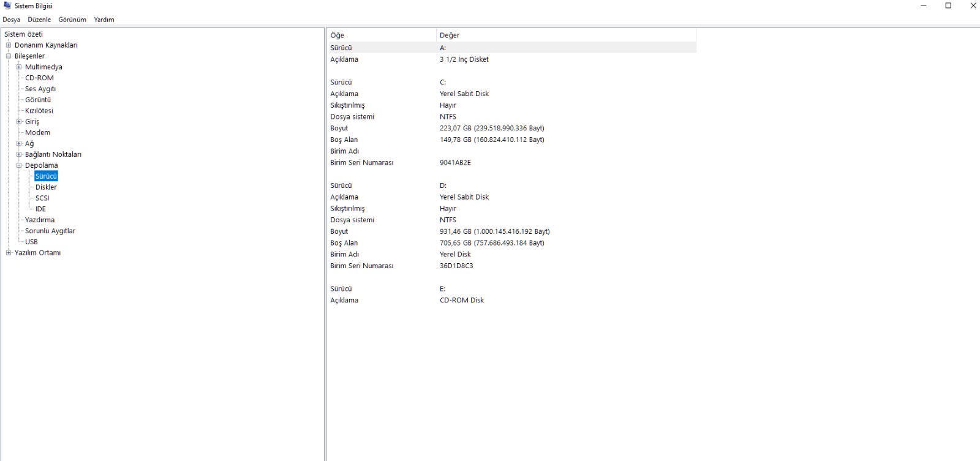Select IDE under Depolama
980x461 pixels.
40,209
